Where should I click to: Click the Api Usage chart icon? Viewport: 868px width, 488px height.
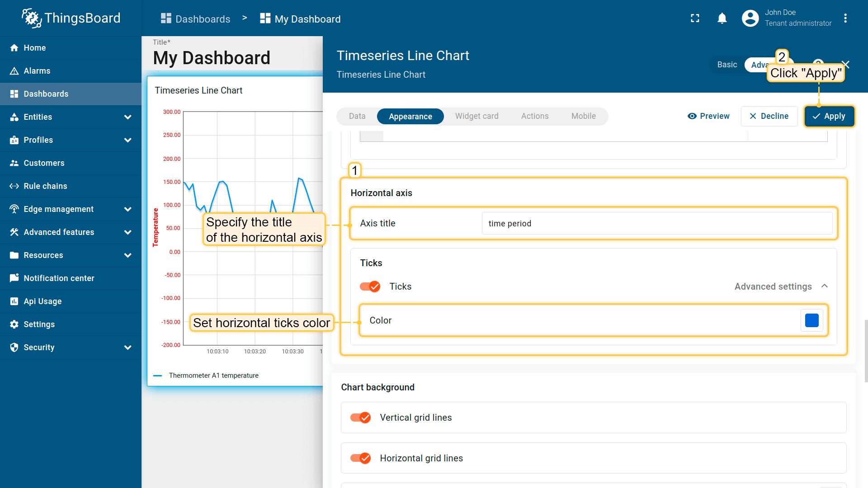(14, 301)
